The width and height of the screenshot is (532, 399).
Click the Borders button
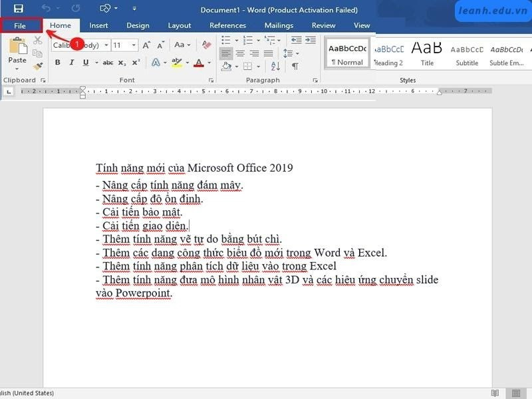[247, 66]
